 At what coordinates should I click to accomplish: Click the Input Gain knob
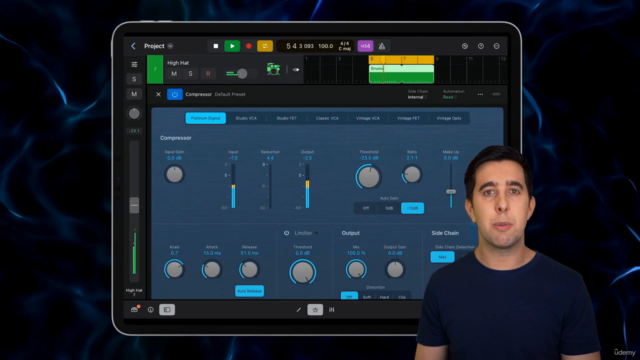click(174, 174)
